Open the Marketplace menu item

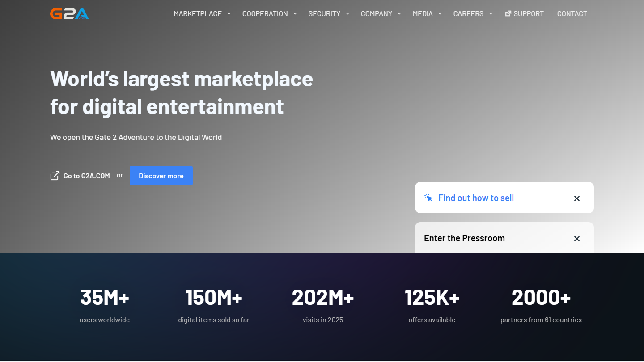pyautogui.click(x=198, y=13)
